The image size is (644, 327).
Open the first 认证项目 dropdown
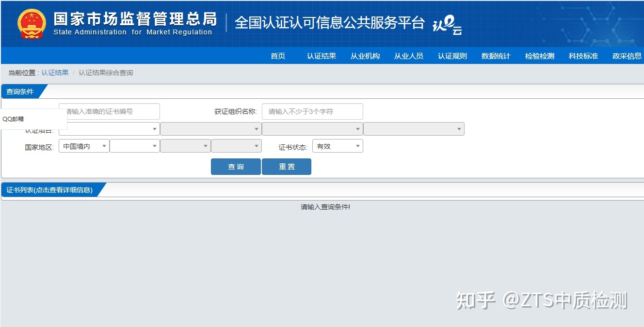click(x=109, y=129)
